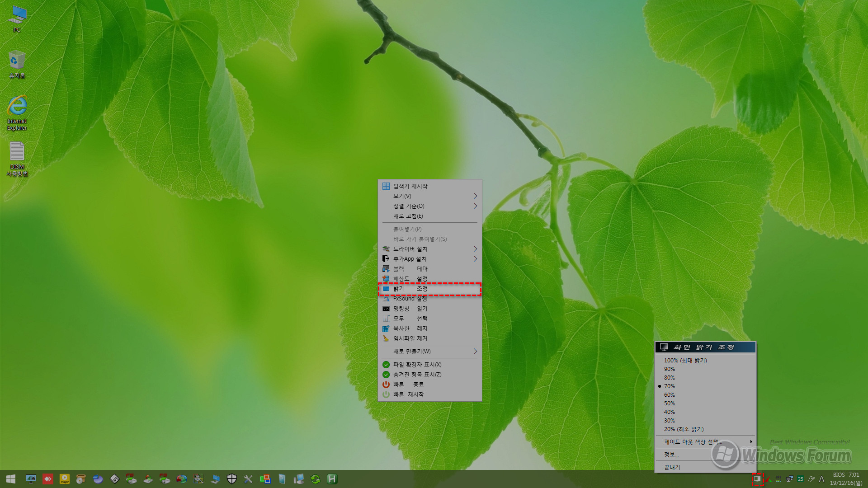Click the box with disc taskbar icon
The image size is (868, 488).
[x=81, y=479]
